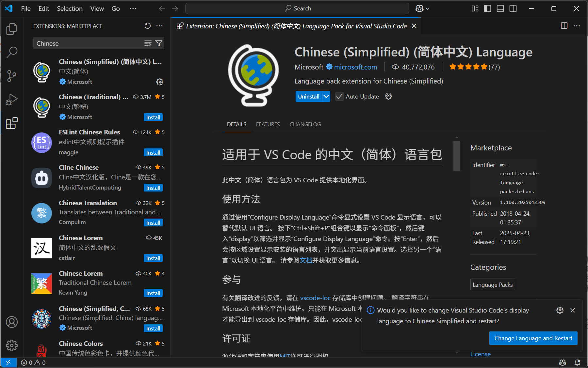588x368 pixels.
Task: Select Chinese Colors extension in list
Action: coord(97,348)
